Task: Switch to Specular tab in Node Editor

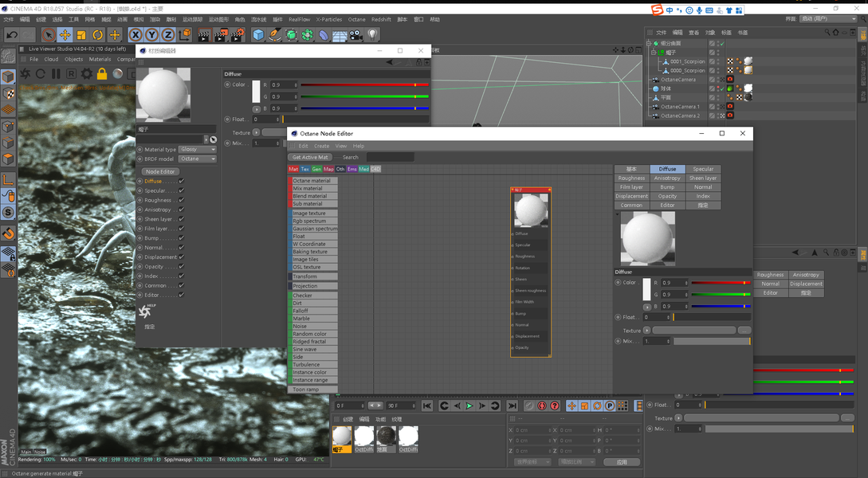Action: (x=703, y=169)
